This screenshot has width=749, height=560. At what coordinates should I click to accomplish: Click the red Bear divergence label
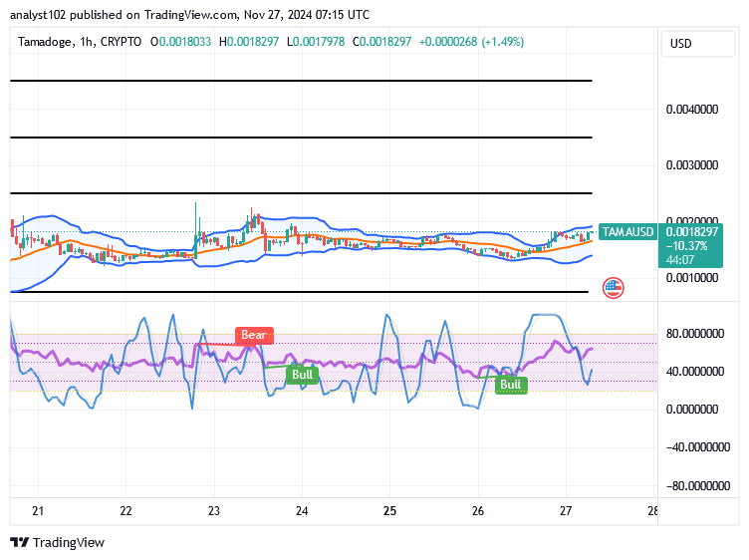[x=254, y=335]
